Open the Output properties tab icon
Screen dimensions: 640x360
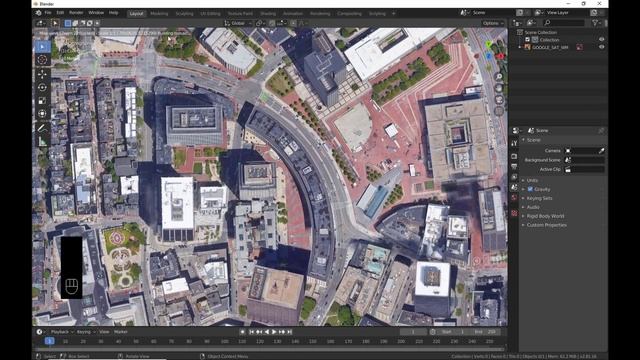(x=514, y=167)
